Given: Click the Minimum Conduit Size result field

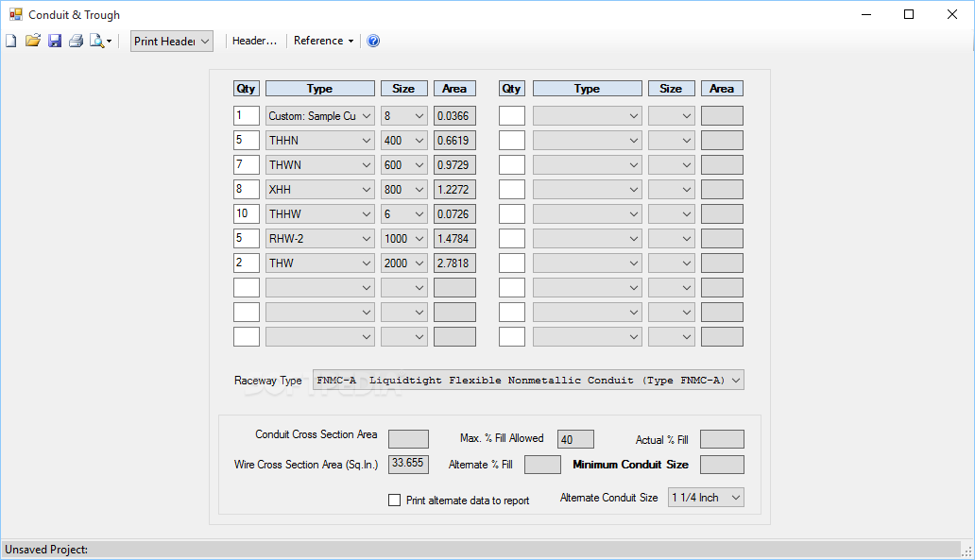Looking at the screenshot, I should point(722,465).
